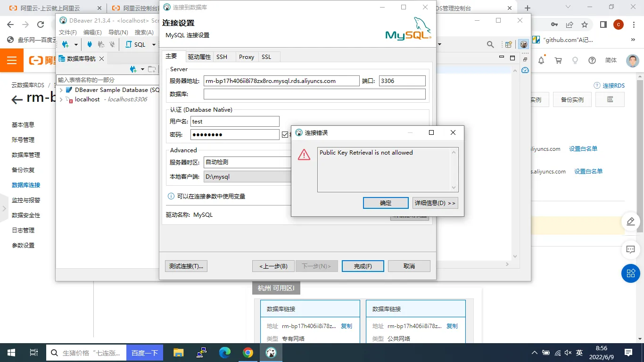
Task: Click the Reconnect icon in DBeaver toolbar
Action: pyautogui.click(x=100, y=44)
